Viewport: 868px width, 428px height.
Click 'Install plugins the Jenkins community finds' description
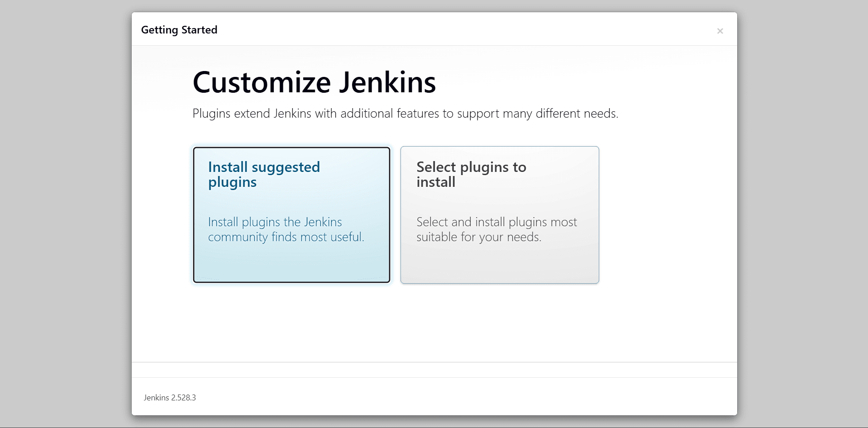tap(275, 222)
